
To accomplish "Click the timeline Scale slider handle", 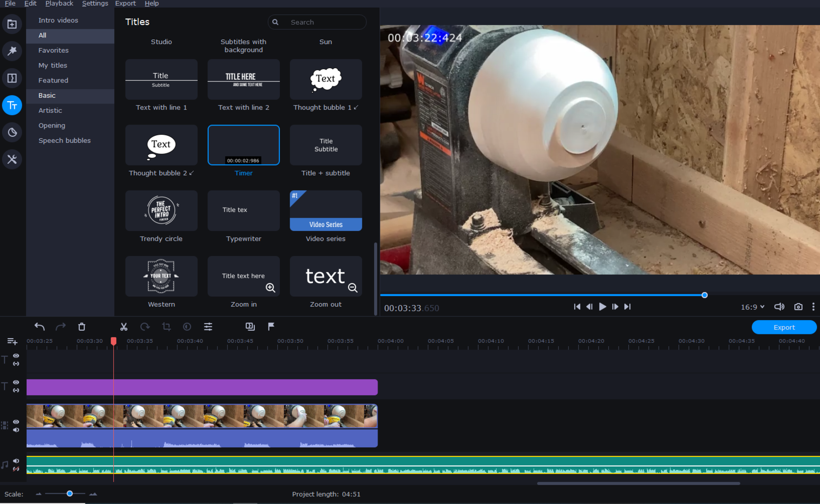I will [70, 494].
